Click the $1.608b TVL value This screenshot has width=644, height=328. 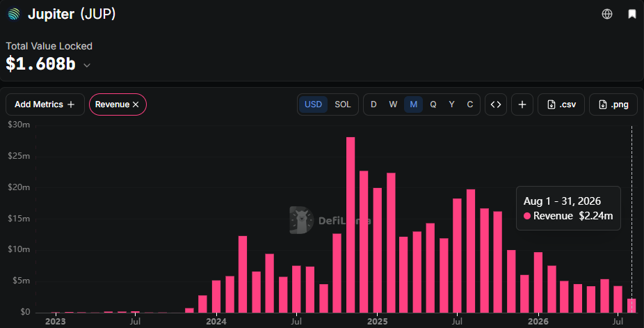(40, 64)
